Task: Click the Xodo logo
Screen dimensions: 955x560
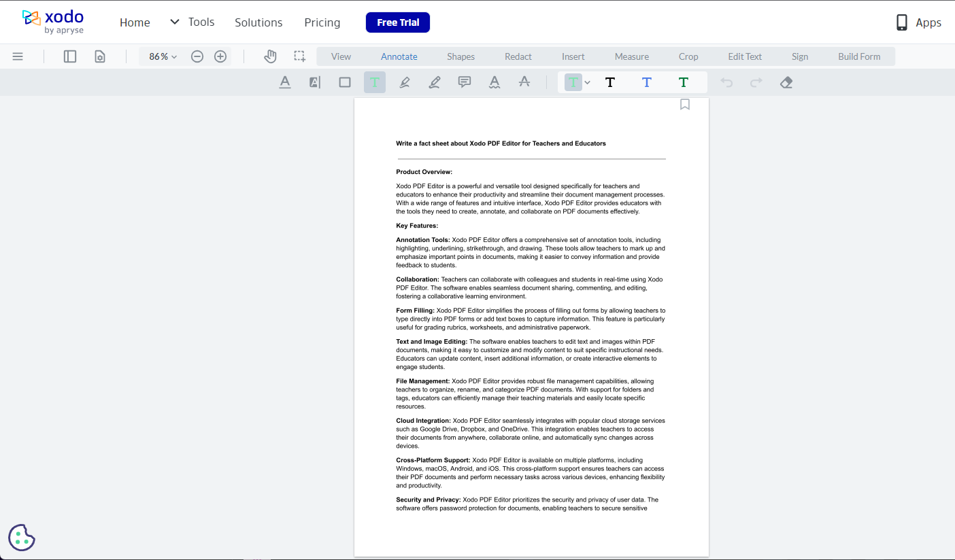Action: click(x=53, y=22)
